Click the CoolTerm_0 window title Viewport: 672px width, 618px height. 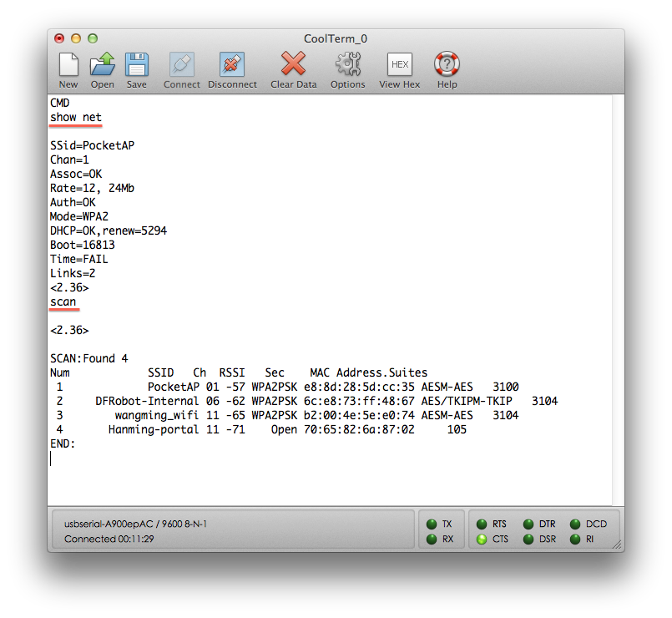[336, 39]
